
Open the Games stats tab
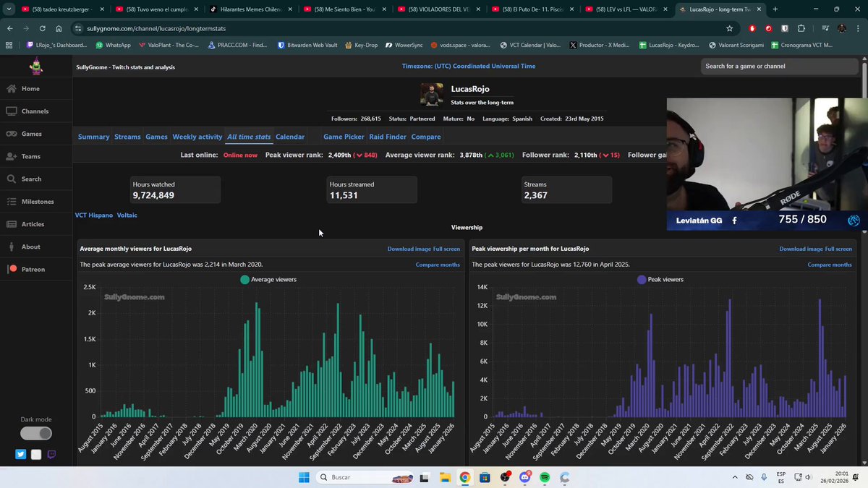156,137
